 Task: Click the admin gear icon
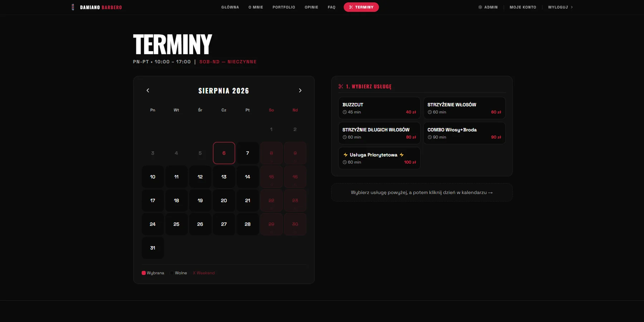[x=480, y=7]
